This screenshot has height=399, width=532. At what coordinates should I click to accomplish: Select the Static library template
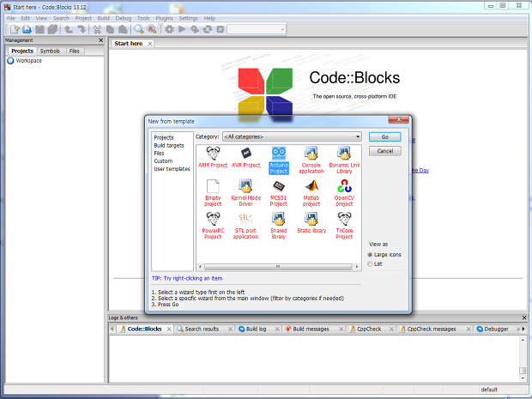pyautogui.click(x=311, y=222)
